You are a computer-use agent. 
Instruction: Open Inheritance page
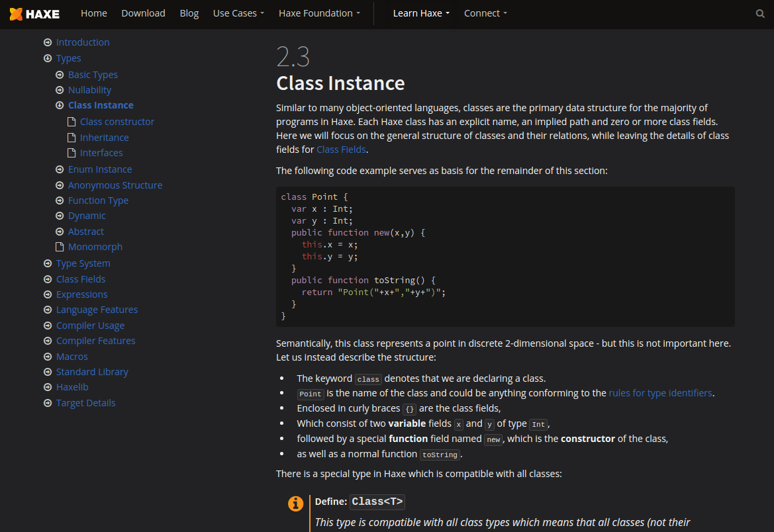[x=104, y=138]
